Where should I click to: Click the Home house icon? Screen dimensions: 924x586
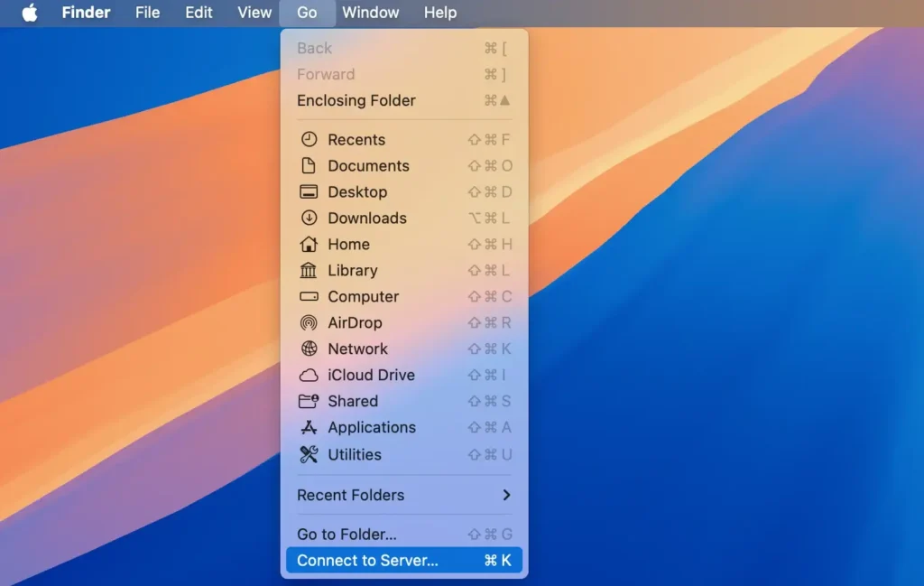(308, 244)
